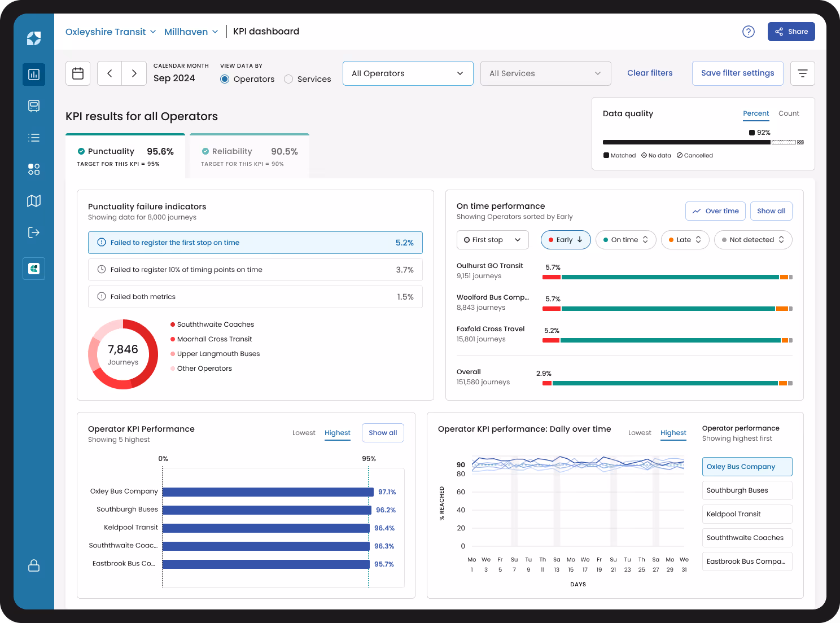Viewport: 840px width, 623px height.
Task: Select the bar chart dashboard icon in sidebar
Action: pos(33,74)
